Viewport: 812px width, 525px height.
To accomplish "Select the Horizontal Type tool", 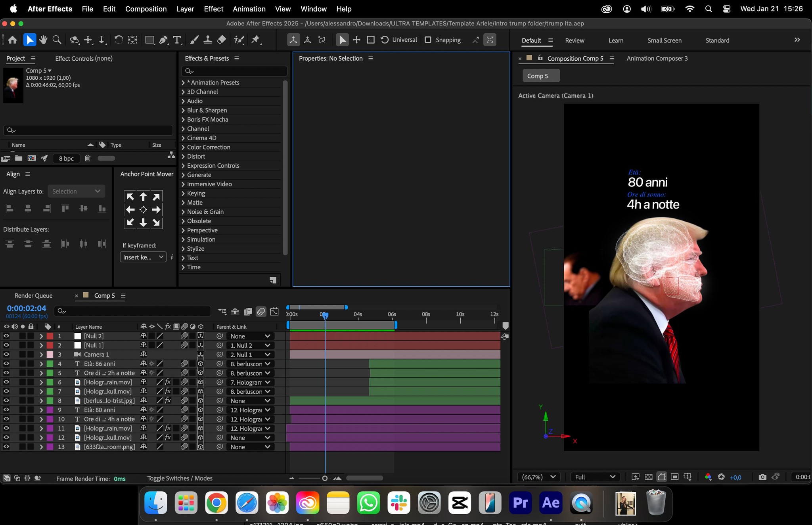I will (177, 40).
